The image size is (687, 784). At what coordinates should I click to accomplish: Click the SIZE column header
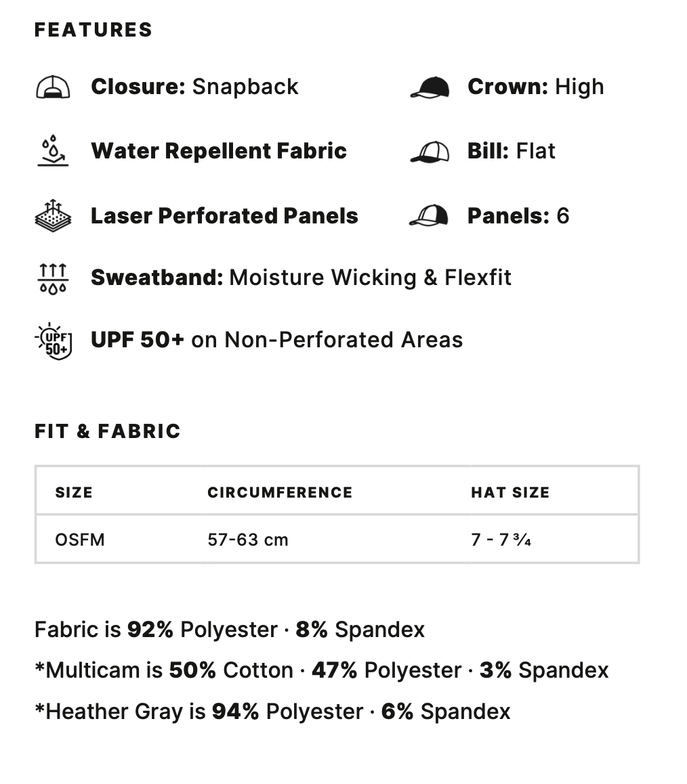(74, 492)
